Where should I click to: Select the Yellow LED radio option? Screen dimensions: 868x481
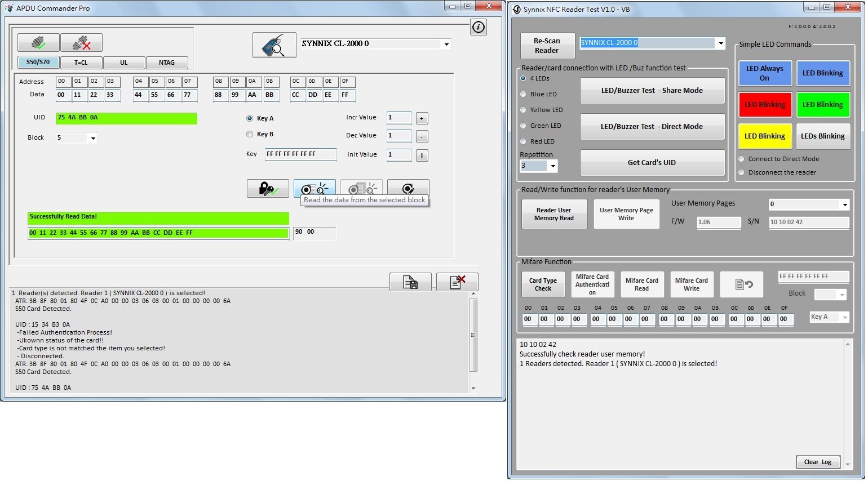click(x=523, y=110)
